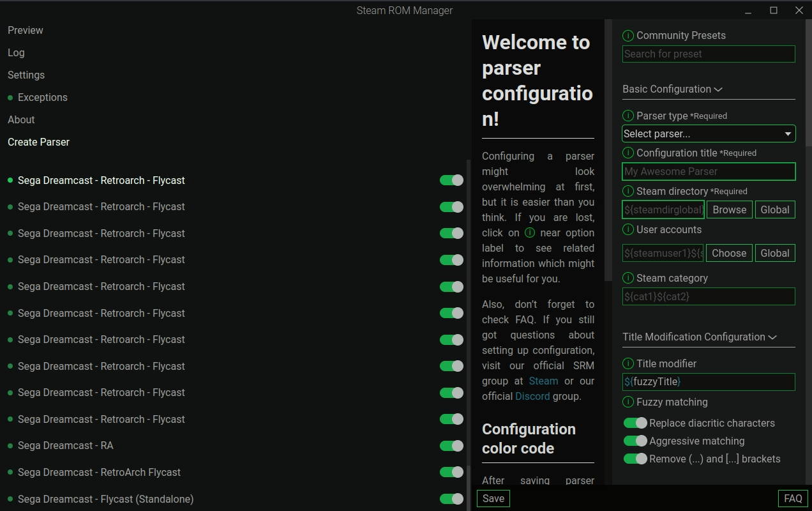812x511 pixels.
Task: Click Browse next to Steam directory
Action: (x=729, y=210)
